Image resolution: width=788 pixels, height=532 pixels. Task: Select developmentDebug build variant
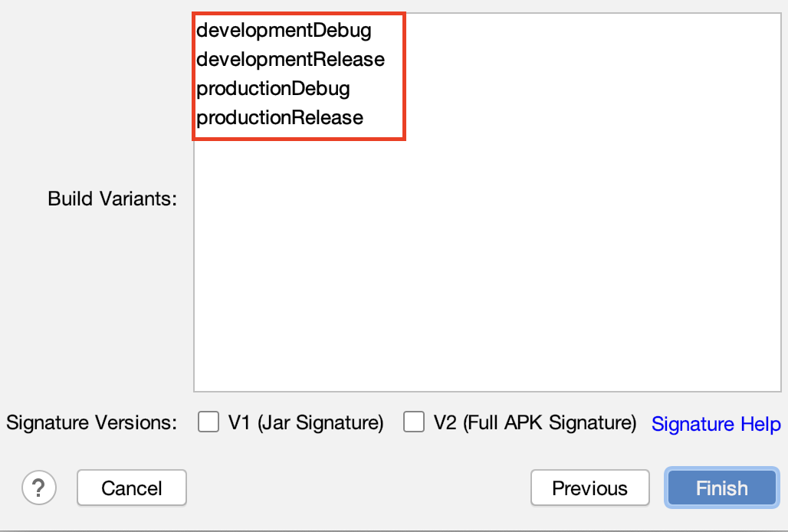tap(284, 31)
